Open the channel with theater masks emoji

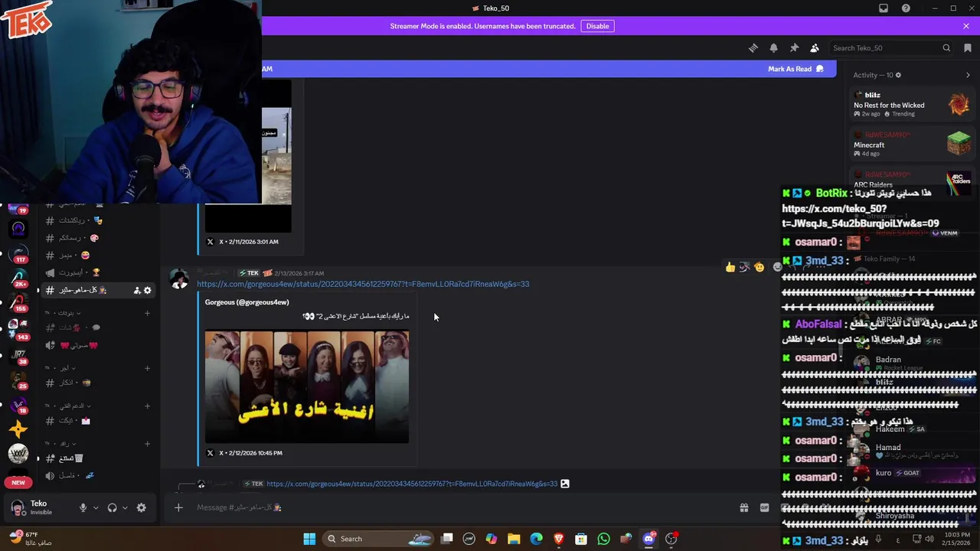[x=99, y=220]
